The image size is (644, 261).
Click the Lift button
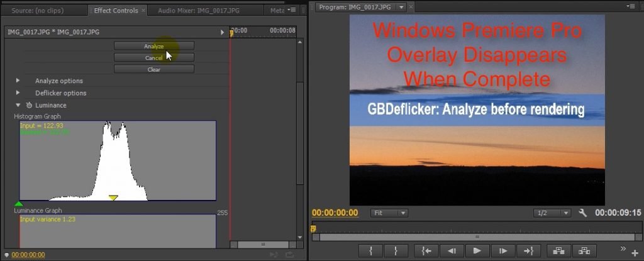point(558,250)
